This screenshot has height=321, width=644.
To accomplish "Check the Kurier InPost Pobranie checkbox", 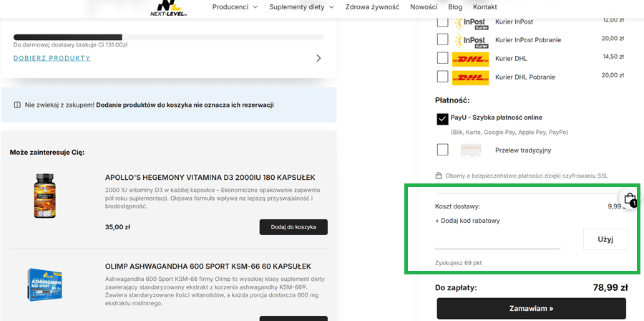I will click(442, 40).
